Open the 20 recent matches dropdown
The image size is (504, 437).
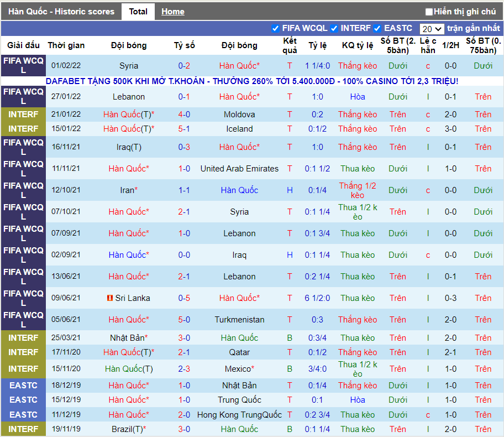click(x=432, y=29)
